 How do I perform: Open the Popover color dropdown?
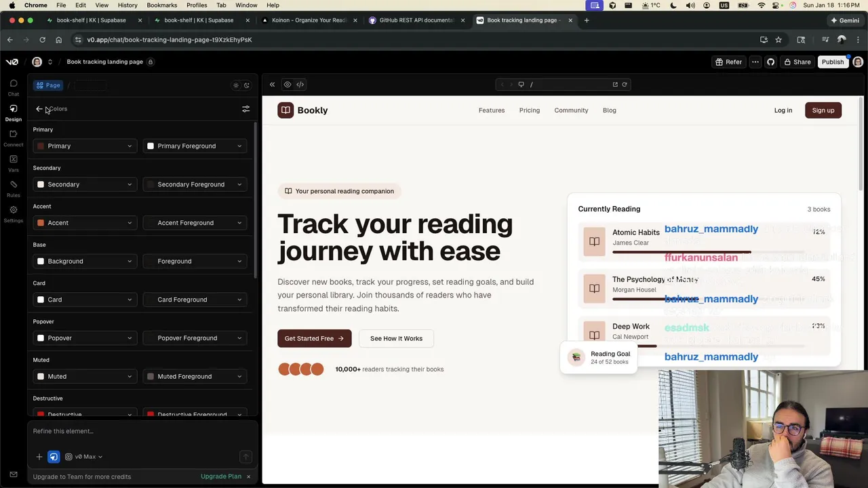85,338
